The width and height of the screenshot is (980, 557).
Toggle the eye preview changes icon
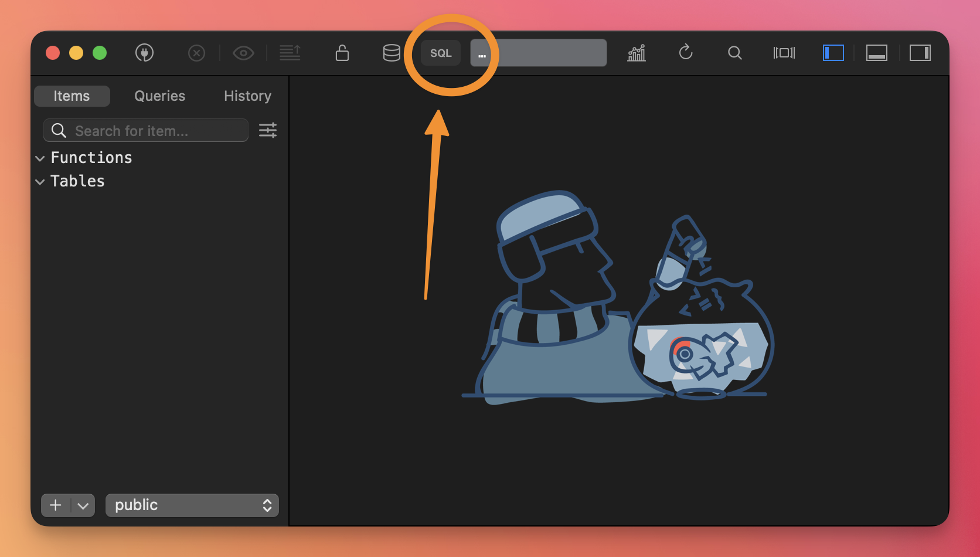[243, 53]
